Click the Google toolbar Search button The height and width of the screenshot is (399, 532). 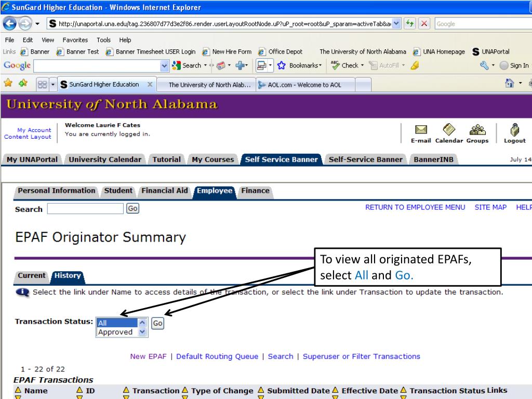(187, 65)
